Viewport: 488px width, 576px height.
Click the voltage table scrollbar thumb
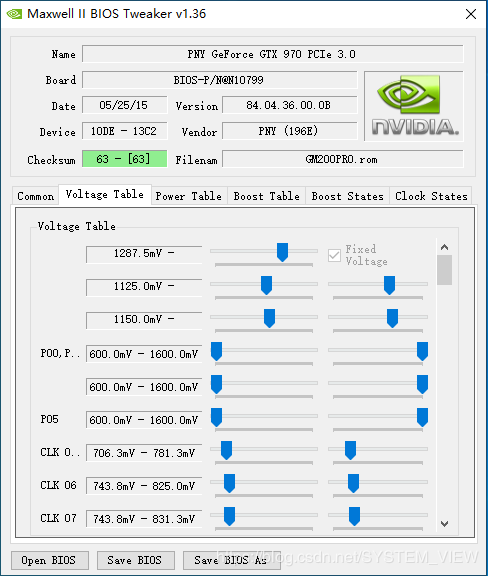445,270
